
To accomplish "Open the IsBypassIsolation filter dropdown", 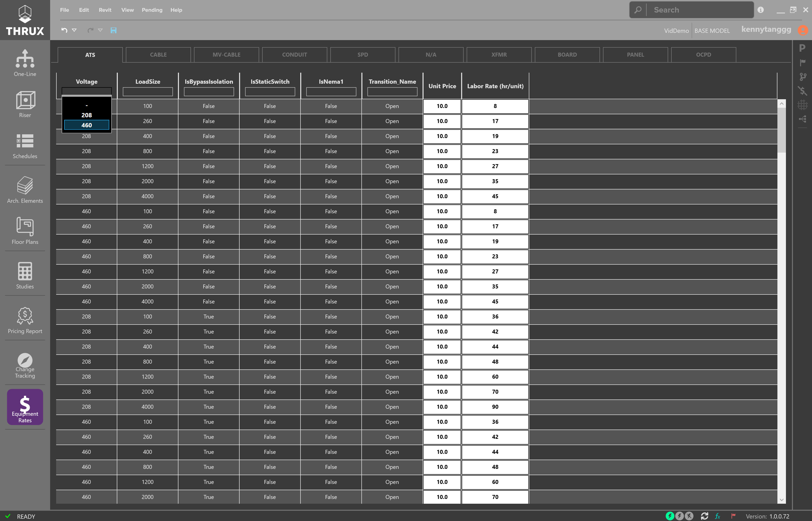I will (x=209, y=92).
